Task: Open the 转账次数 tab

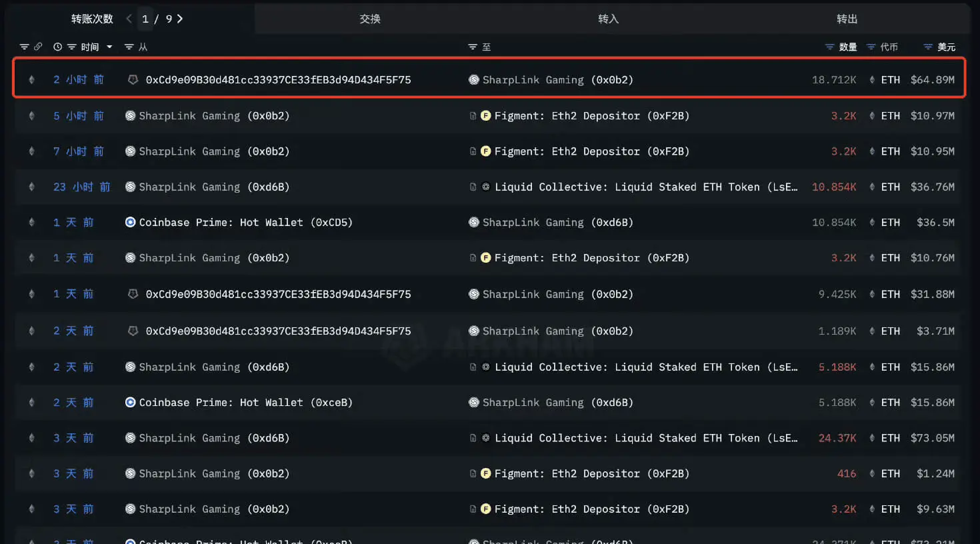Action: coord(92,19)
